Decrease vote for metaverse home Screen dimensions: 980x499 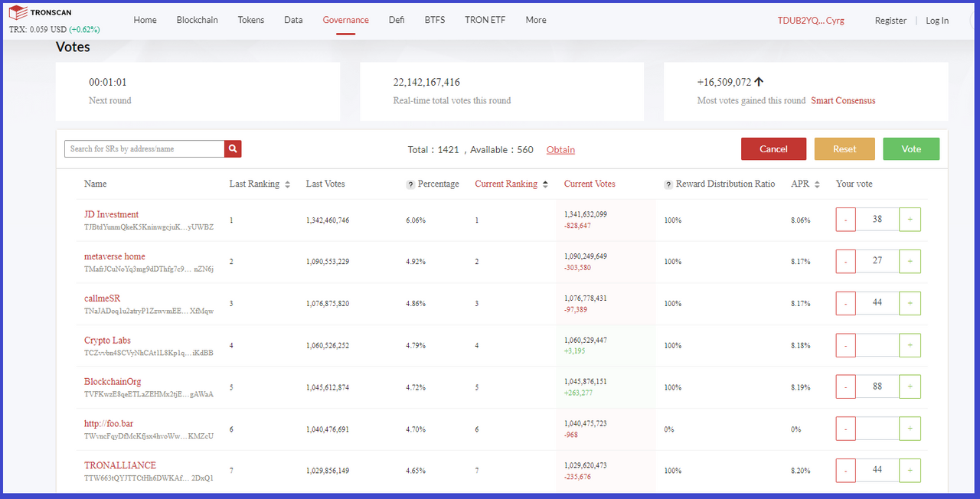coord(845,262)
